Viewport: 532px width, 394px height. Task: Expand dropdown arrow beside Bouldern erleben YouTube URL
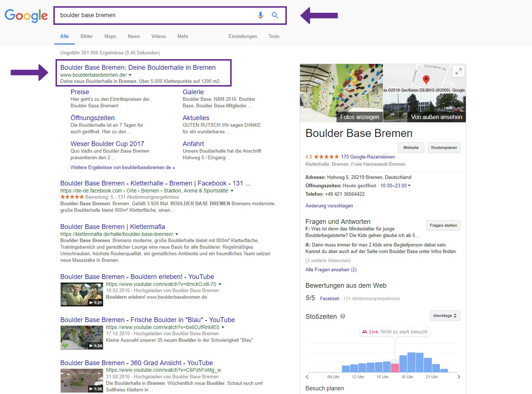click(x=220, y=284)
